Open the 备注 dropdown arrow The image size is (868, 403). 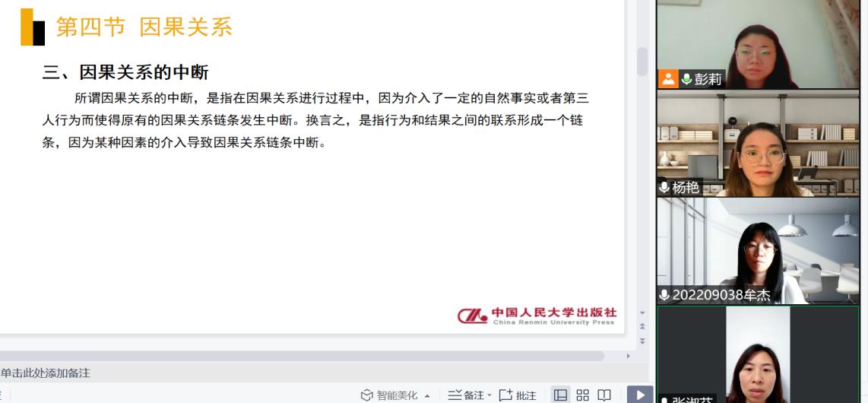pos(489,396)
